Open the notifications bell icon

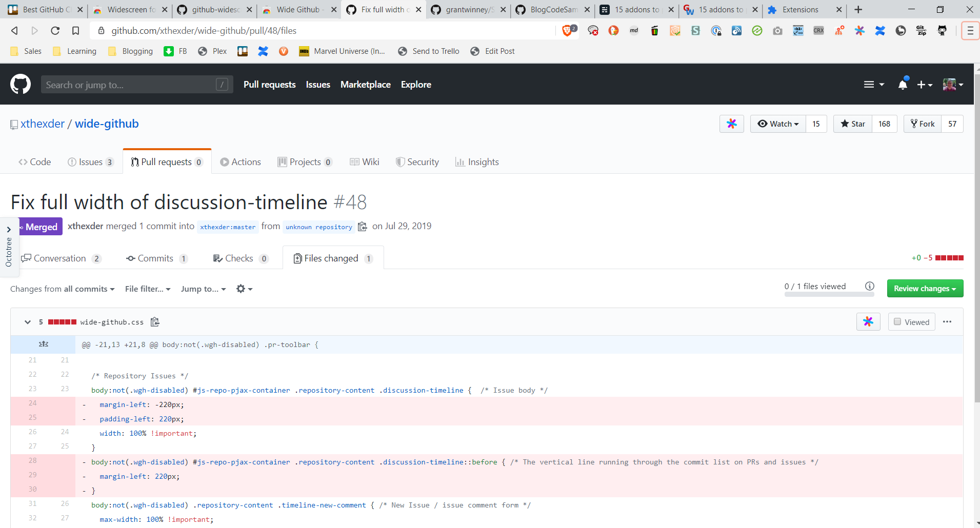click(x=903, y=85)
